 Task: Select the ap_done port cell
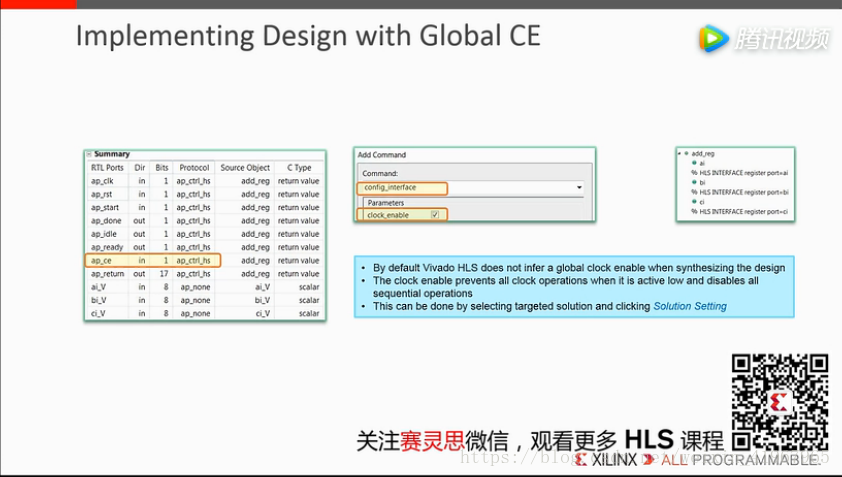(106, 221)
